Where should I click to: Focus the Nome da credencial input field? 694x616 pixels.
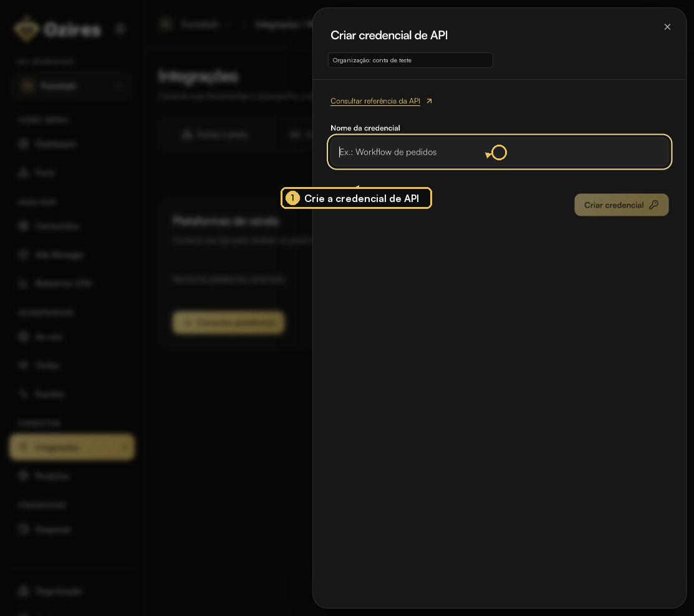(499, 152)
